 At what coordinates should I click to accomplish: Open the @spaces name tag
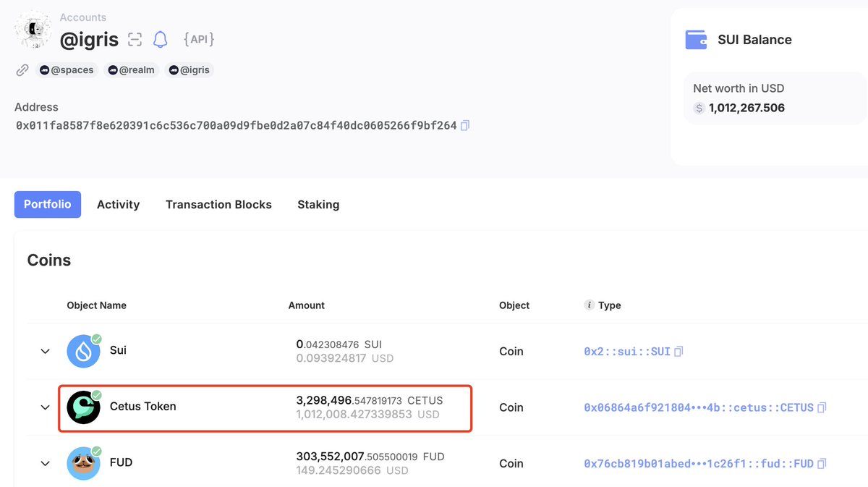click(67, 70)
